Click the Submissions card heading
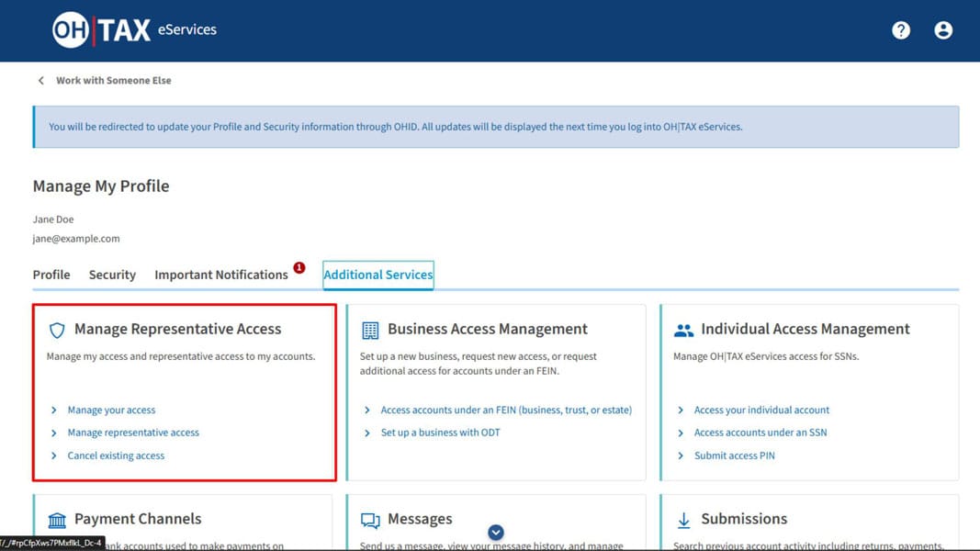This screenshot has height=551, width=980. click(744, 519)
